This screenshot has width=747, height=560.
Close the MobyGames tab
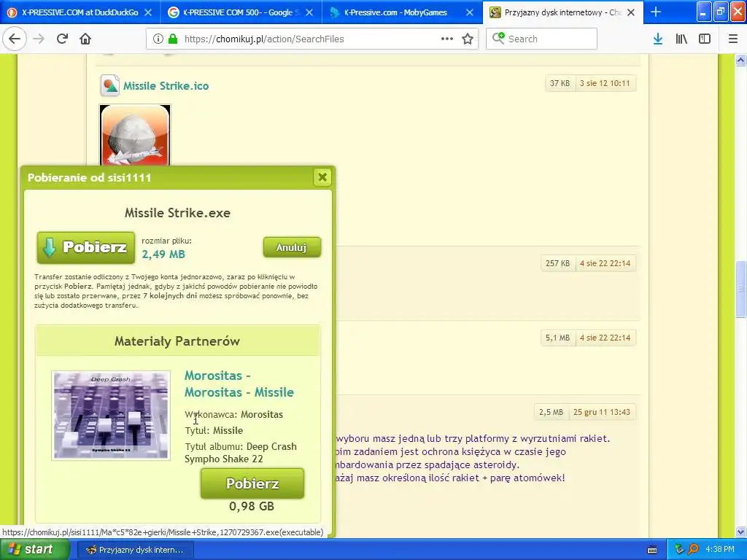[470, 12]
